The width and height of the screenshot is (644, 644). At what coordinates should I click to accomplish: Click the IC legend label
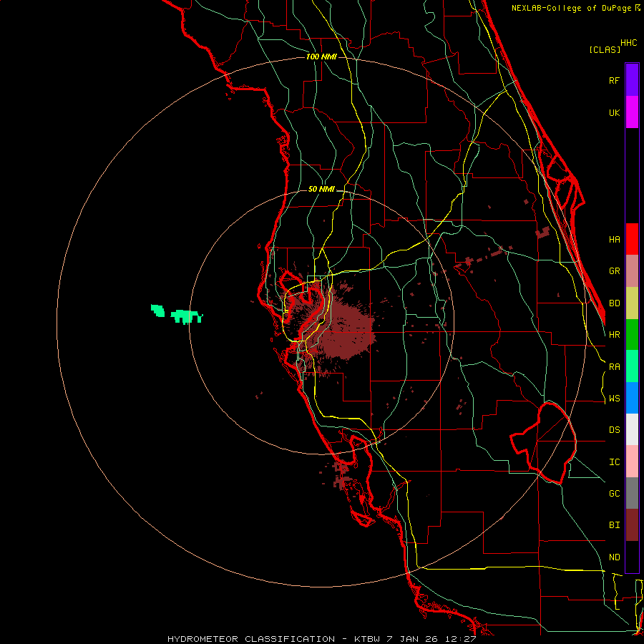614,462
